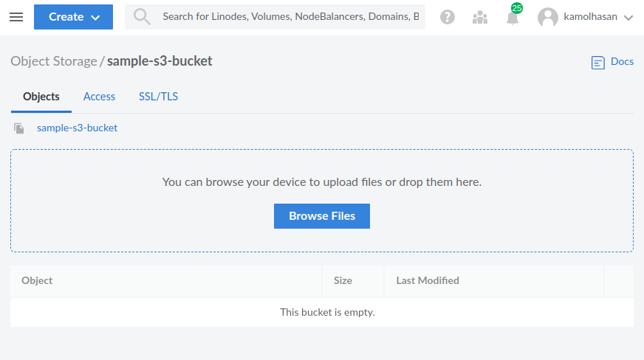Expand the chevron beside kamolhasan
The height and width of the screenshot is (360, 644).
point(628,18)
